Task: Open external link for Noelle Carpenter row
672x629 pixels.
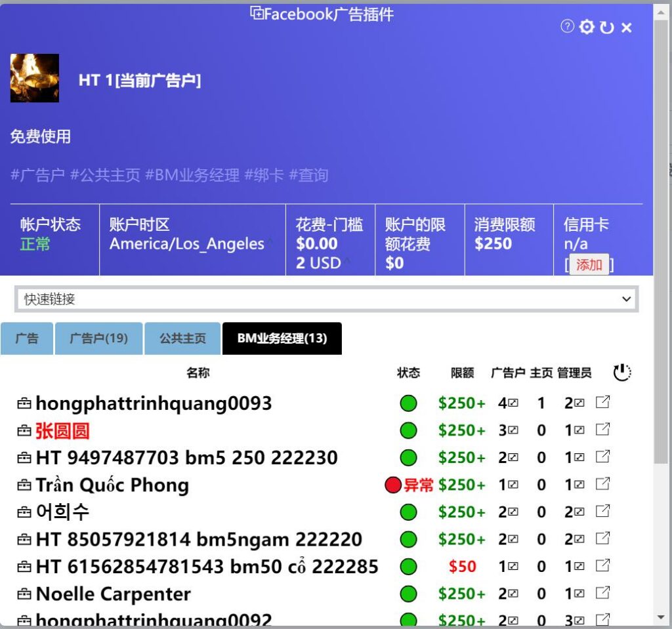Action: 602,592
